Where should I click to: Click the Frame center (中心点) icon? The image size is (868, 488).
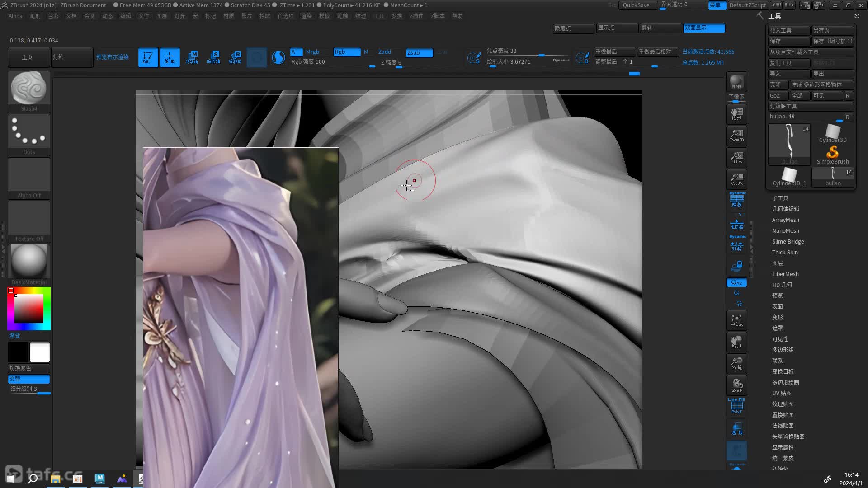tap(736, 320)
